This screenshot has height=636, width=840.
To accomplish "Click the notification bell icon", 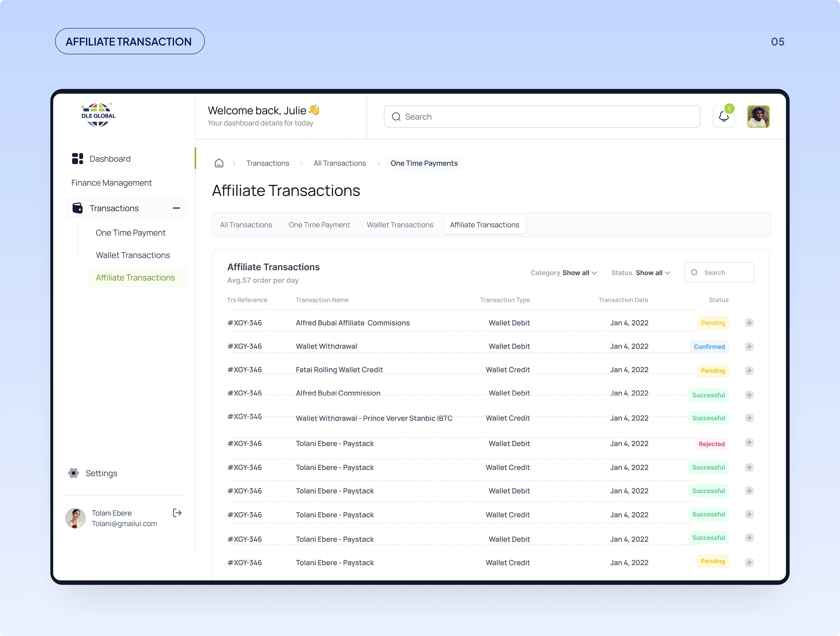I will click(723, 117).
